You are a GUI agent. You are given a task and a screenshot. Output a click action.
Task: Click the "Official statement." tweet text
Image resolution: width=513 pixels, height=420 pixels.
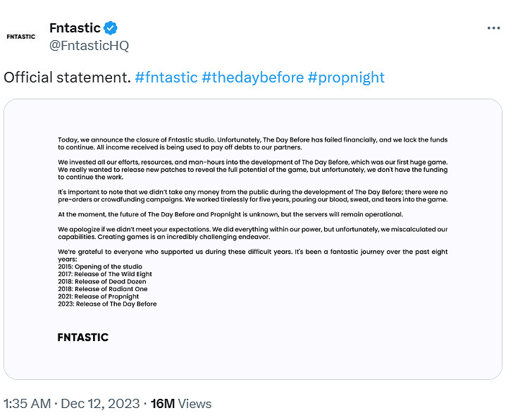pyautogui.click(x=67, y=78)
